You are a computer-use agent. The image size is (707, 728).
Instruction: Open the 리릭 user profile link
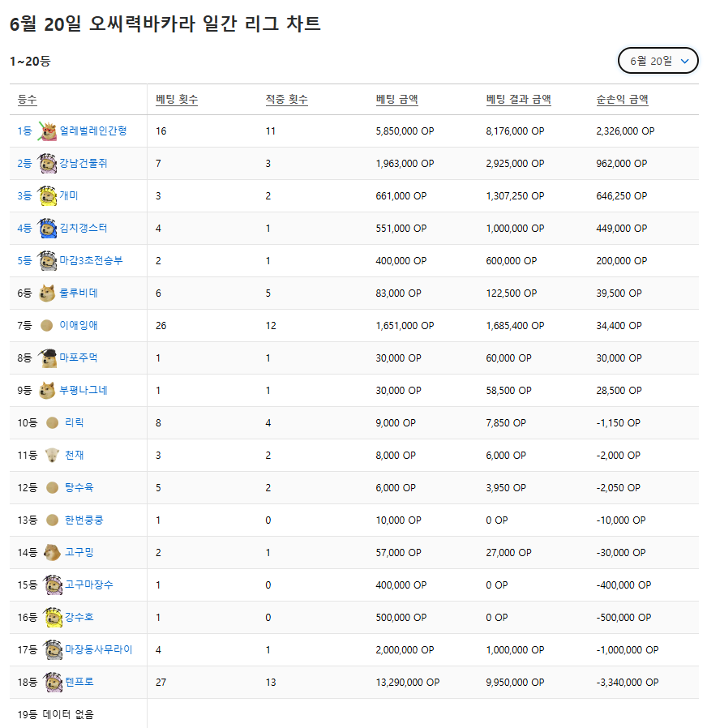point(75,422)
